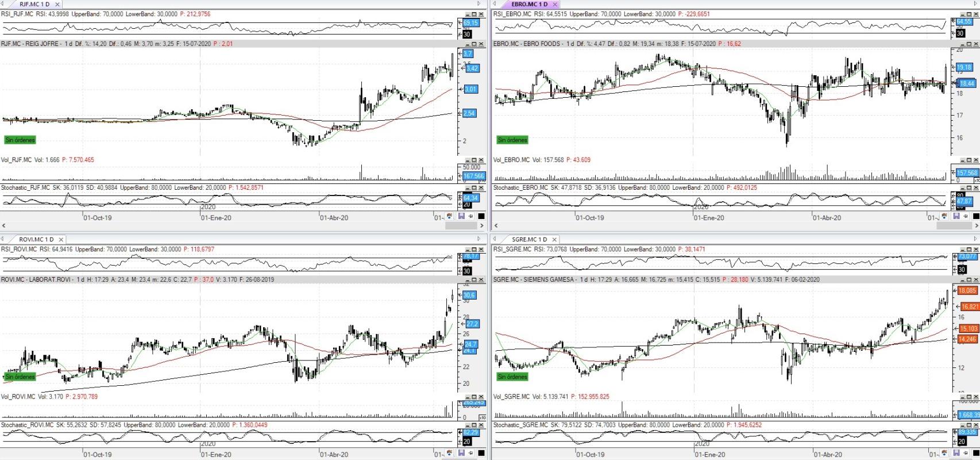Close the SGRE.MC 1 D tab

(555, 239)
